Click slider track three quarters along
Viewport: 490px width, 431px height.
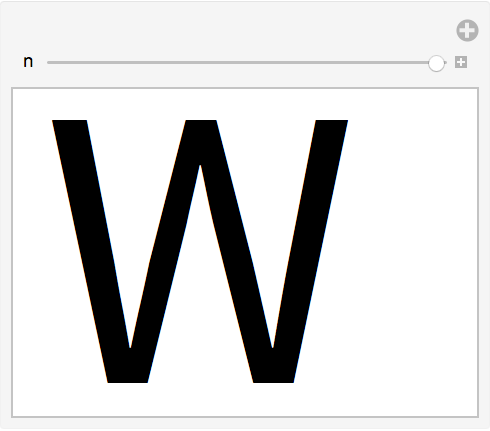pyautogui.click(x=347, y=62)
